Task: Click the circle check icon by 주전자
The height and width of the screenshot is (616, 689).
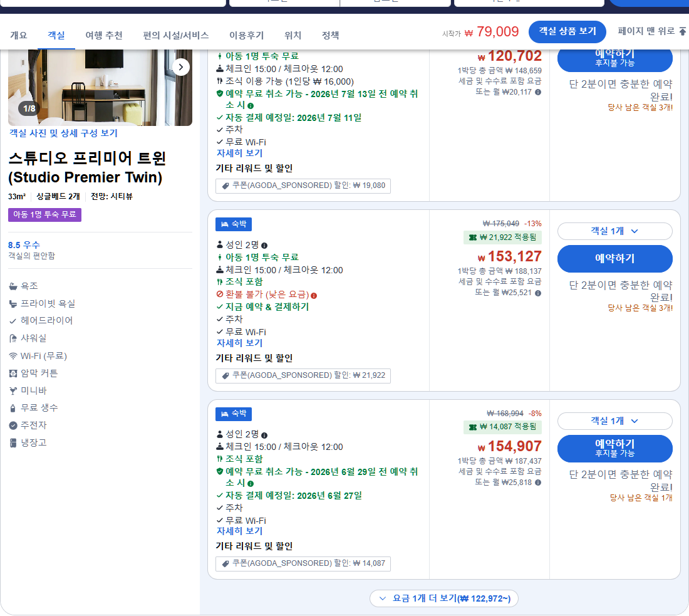Action: click(x=13, y=425)
